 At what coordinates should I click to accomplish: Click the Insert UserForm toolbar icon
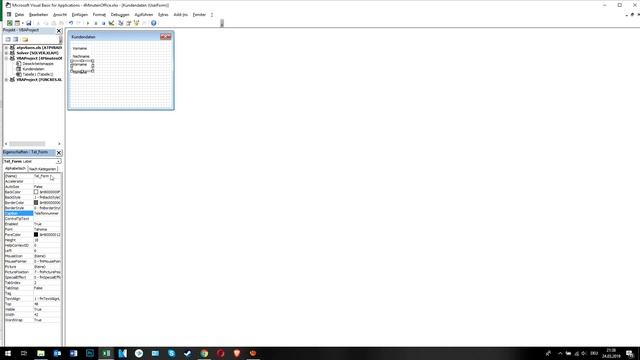click(17, 23)
